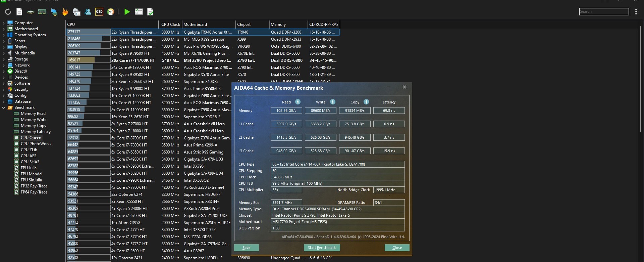Select the Database tree item
The width and height of the screenshot is (644, 262).
(x=22, y=101)
